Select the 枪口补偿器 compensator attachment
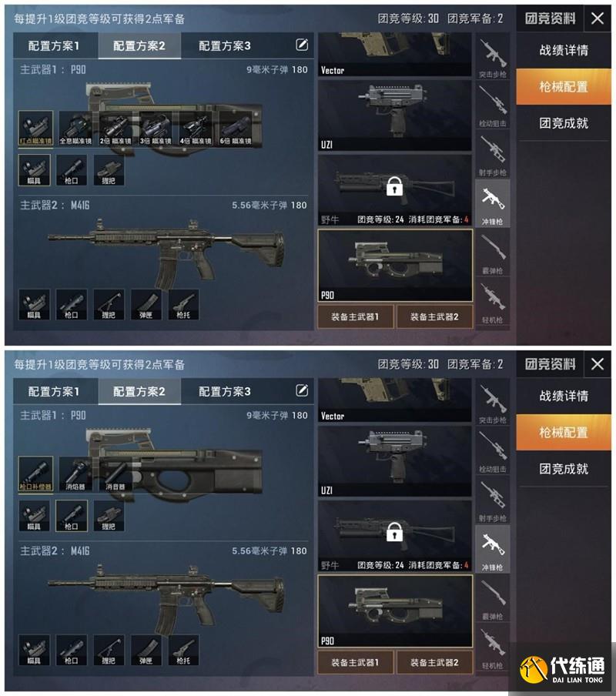The width and height of the screenshot is (616, 696). click(35, 474)
